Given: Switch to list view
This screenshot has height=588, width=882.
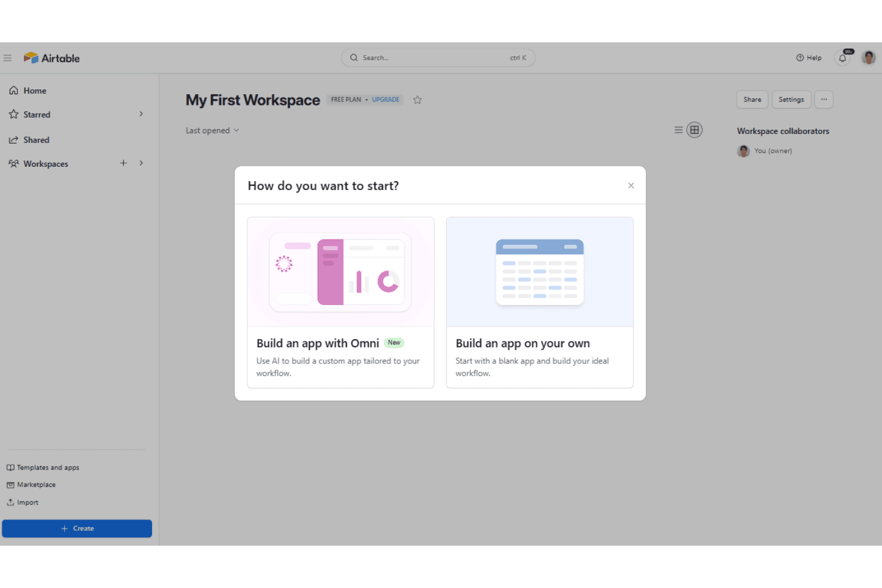Looking at the screenshot, I should coord(679,130).
